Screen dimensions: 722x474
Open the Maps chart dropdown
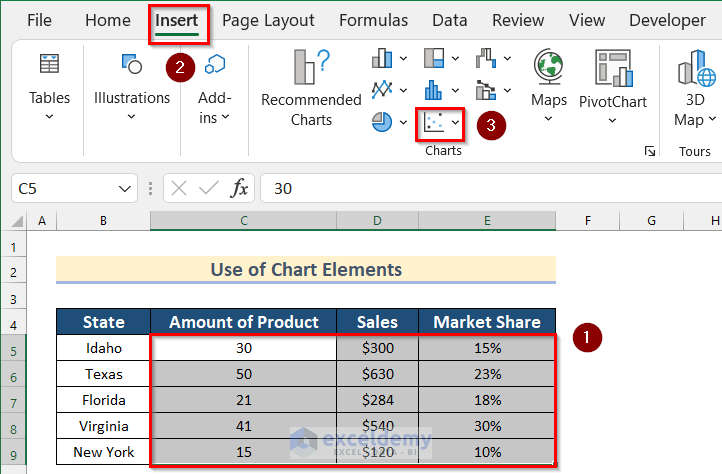(548, 118)
